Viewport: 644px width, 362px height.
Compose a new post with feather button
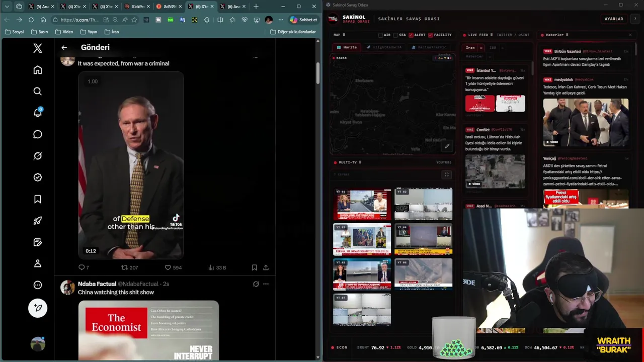point(38,308)
